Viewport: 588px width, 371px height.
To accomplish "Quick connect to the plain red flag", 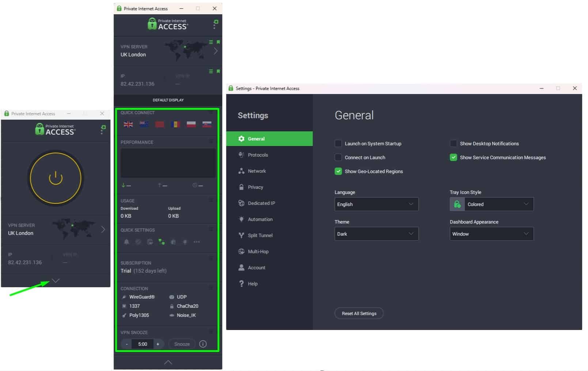I will pyautogui.click(x=160, y=124).
